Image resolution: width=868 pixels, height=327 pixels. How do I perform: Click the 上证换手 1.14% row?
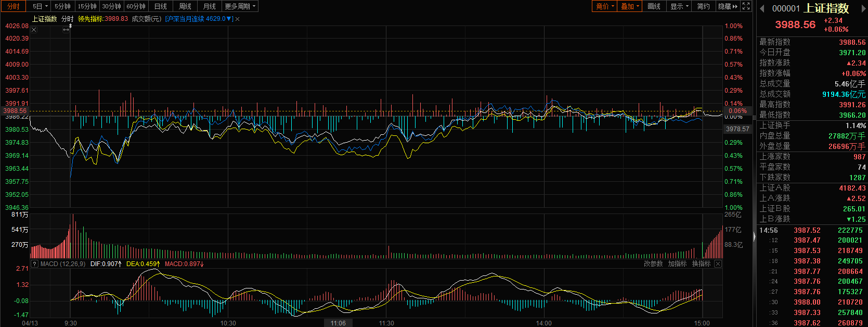point(812,125)
